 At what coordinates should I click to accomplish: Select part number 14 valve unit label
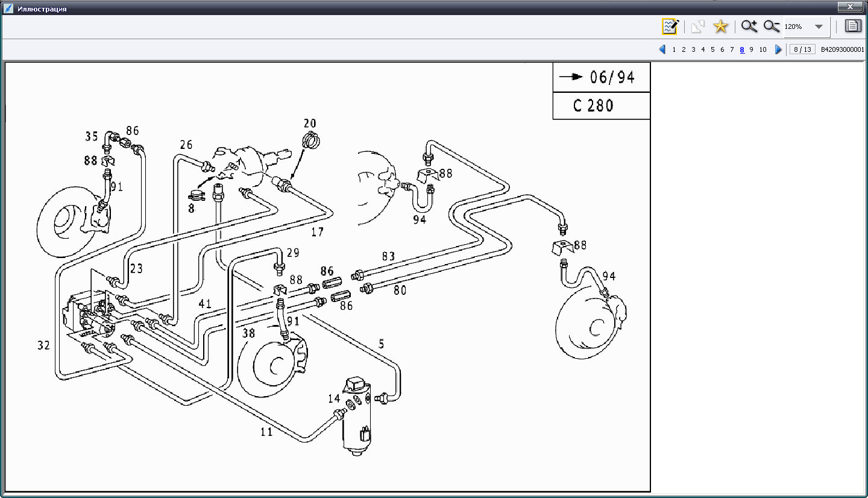(334, 399)
